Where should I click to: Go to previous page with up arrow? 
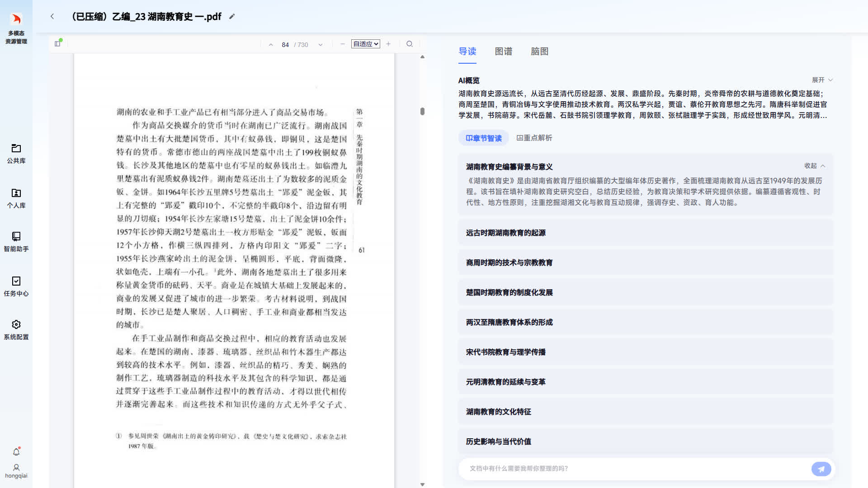tap(271, 44)
